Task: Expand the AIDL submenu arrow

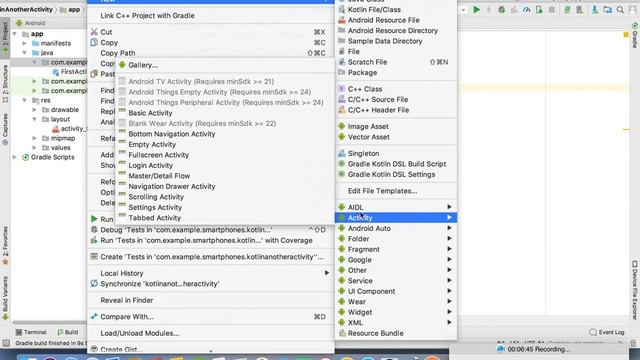Action: coord(449,207)
